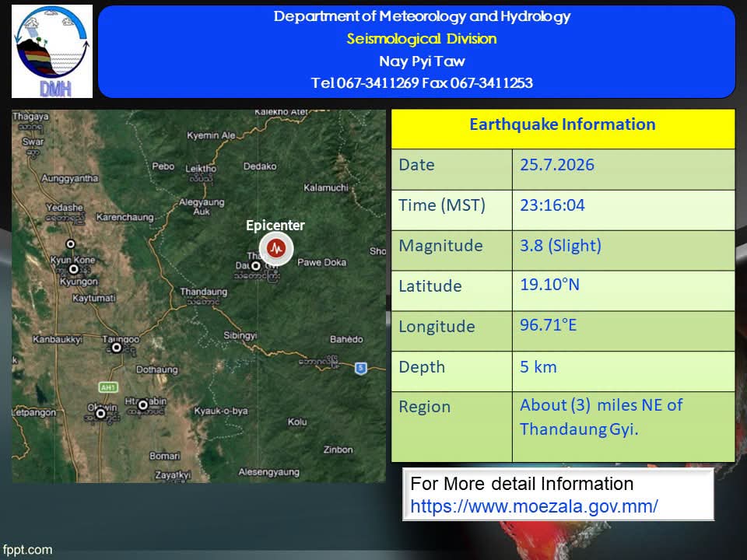The height and width of the screenshot is (560, 747).
Task: Click the fppt.com watermark text
Action: [27, 550]
